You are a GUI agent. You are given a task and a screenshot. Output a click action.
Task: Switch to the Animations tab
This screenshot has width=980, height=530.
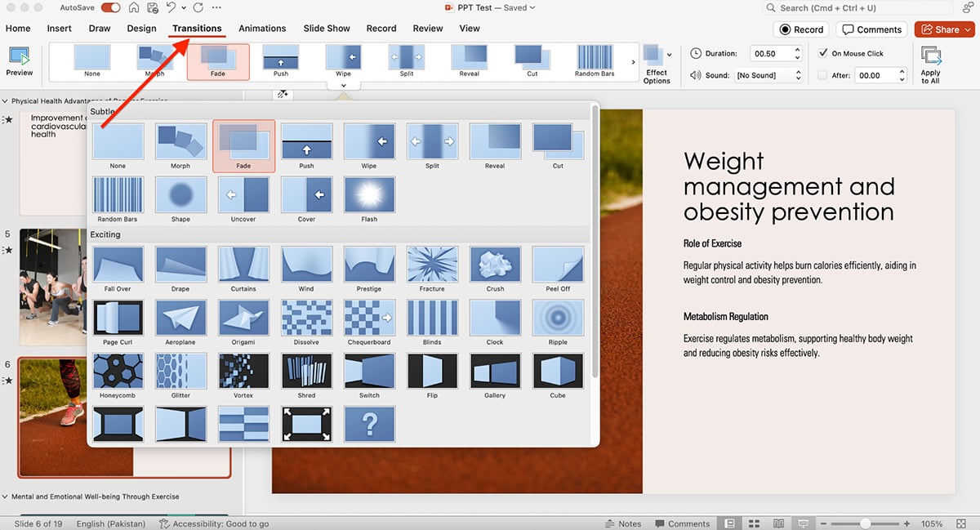coord(262,28)
